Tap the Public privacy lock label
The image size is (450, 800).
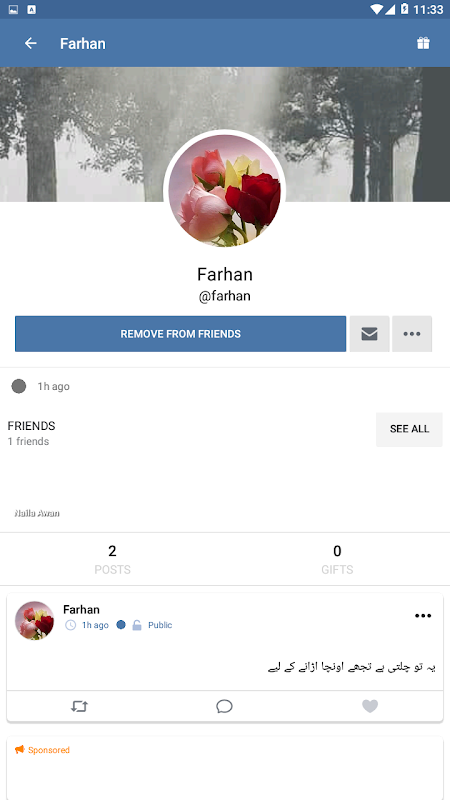pos(152,625)
